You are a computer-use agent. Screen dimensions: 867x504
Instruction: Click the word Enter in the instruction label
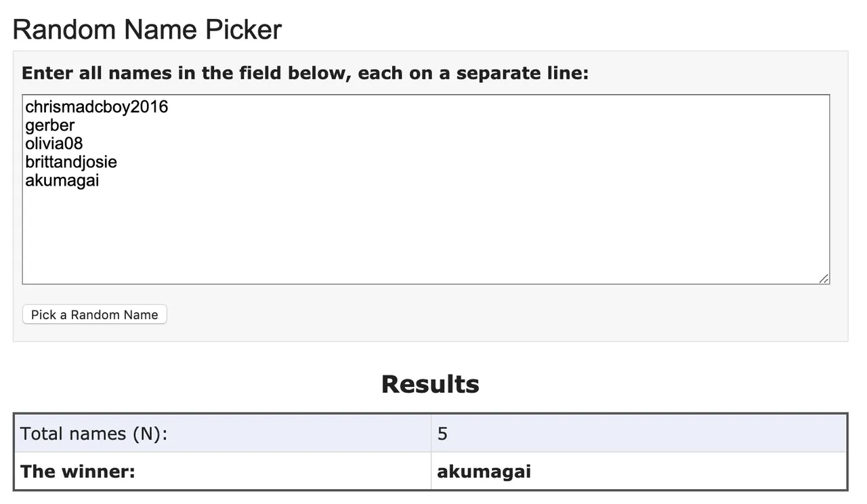pyautogui.click(x=47, y=73)
